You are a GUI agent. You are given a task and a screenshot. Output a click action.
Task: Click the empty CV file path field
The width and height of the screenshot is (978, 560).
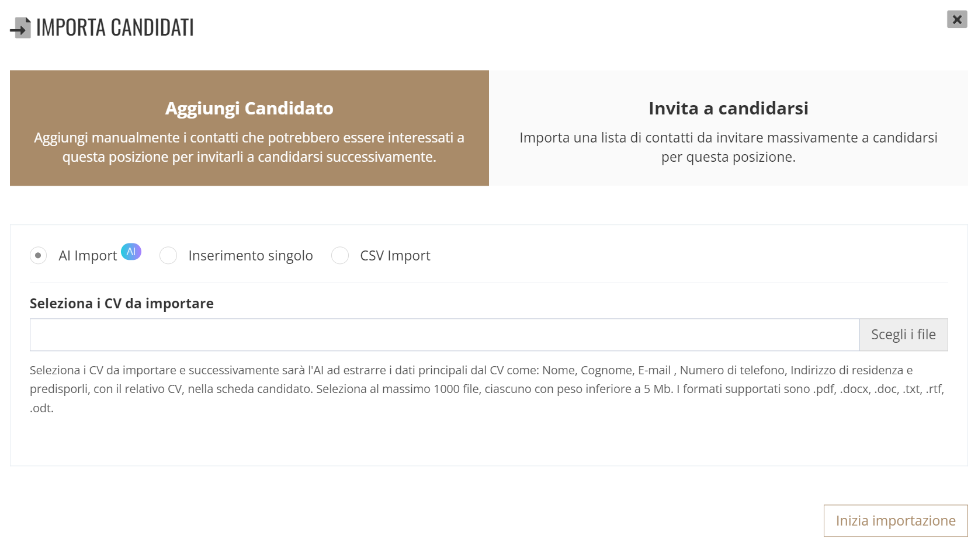(x=445, y=335)
